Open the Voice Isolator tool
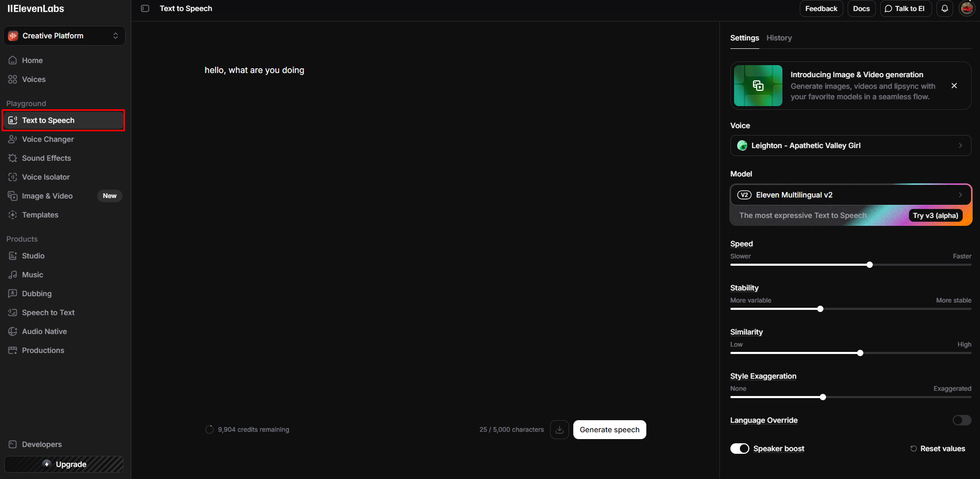The image size is (980, 479). [46, 177]
